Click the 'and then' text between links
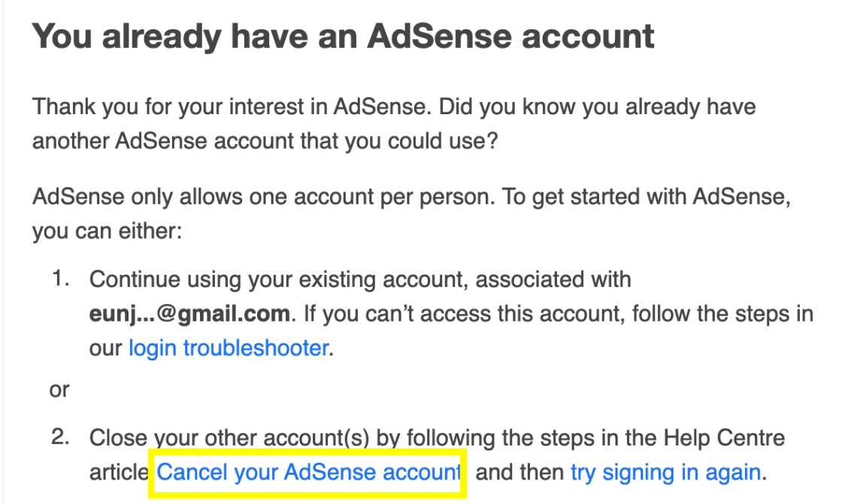 coord(519,472)
